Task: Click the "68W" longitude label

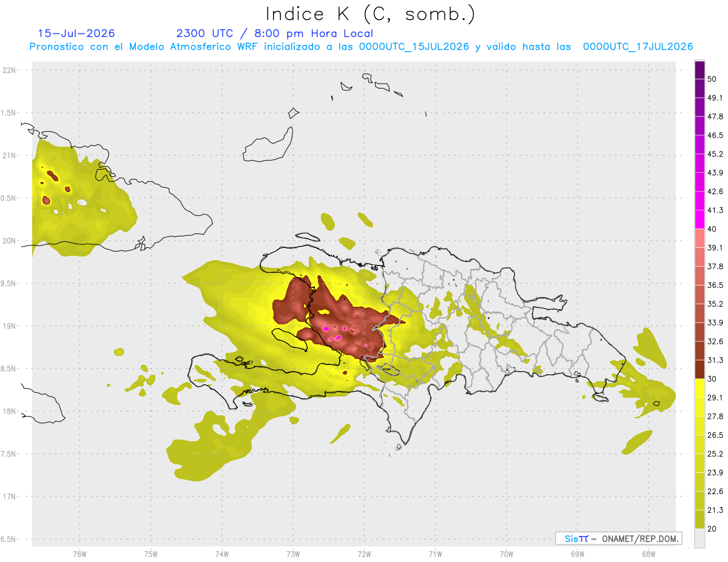Action: click(x=649, y=554)
